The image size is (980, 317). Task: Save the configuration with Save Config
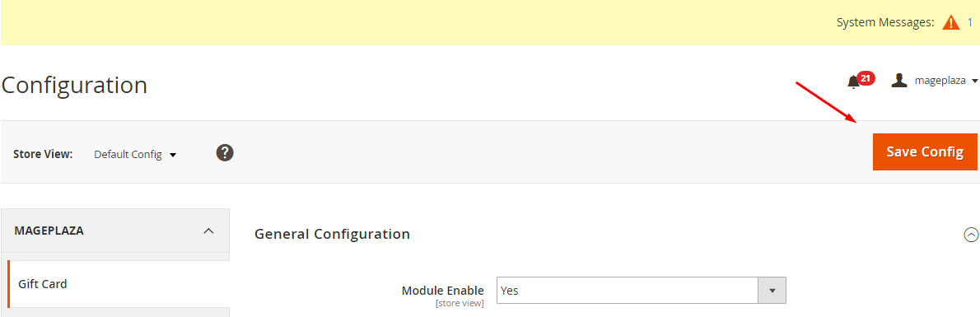(x=924, y=152)
